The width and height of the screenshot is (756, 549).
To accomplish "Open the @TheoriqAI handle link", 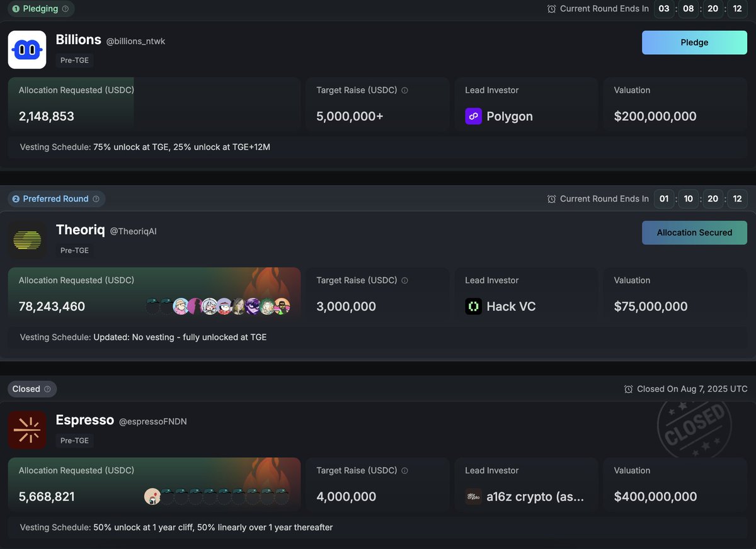I will [133, 231].
